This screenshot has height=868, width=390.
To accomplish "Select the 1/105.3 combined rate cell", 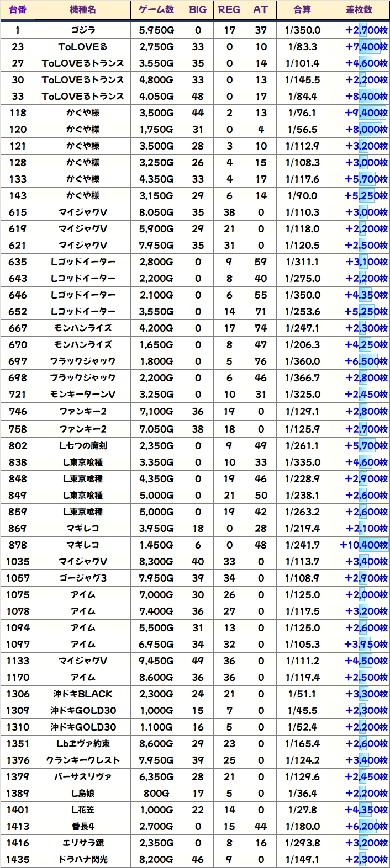I will [x=302, y=644].
